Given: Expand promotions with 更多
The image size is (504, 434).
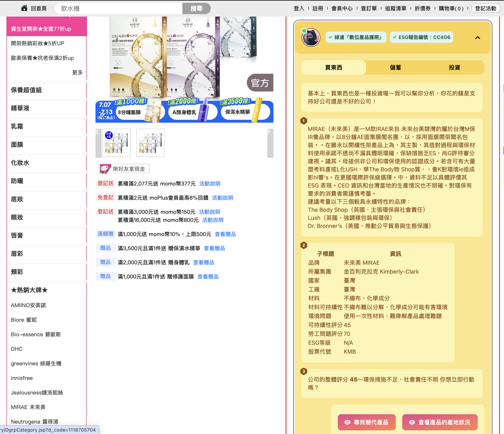Looking at the screenshot, I should pos(77,72).
